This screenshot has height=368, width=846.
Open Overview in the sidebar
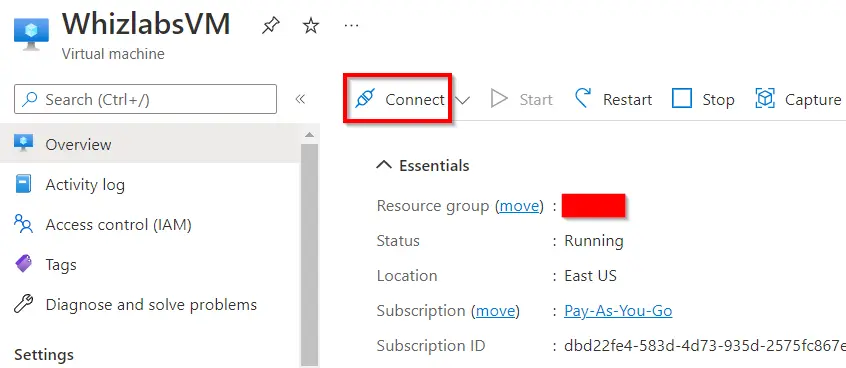point(150,144)
